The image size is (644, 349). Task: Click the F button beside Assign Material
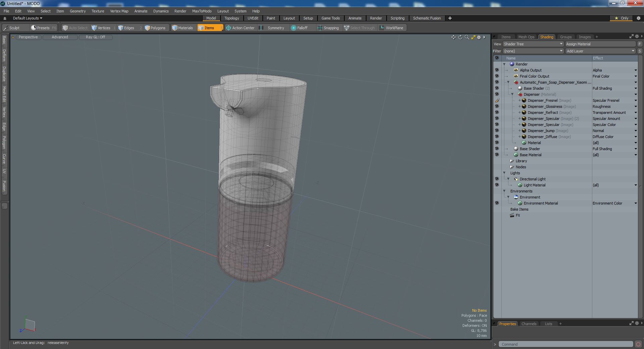pos(640,44)
